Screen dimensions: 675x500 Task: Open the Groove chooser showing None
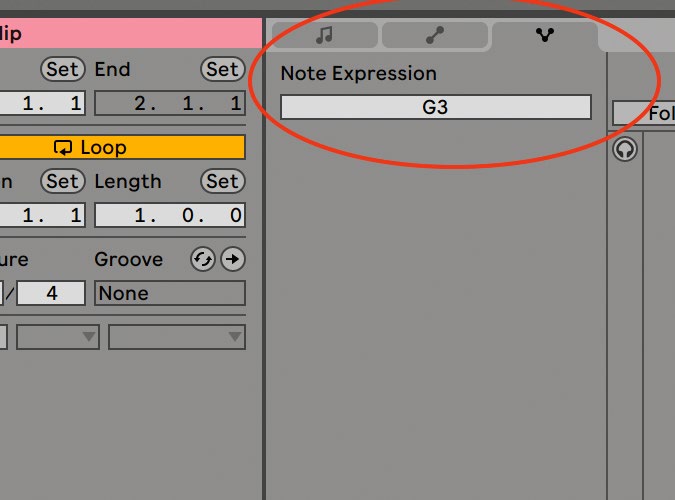tap(170, 293)
